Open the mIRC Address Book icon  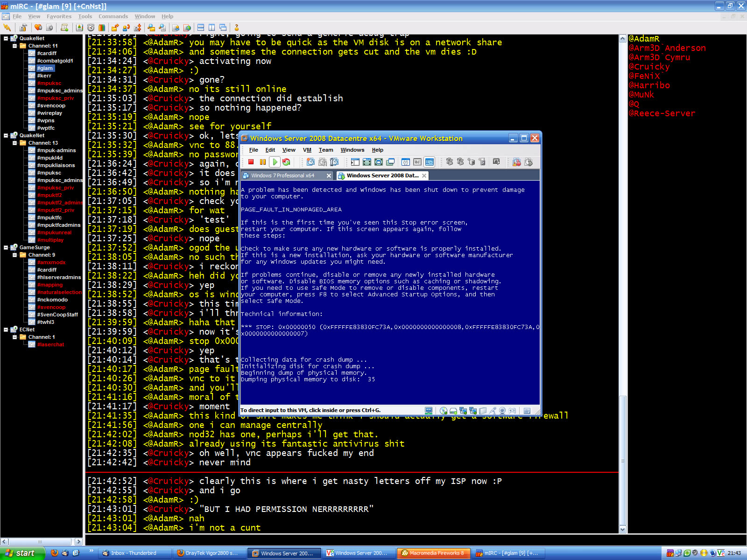pos(79,28)
